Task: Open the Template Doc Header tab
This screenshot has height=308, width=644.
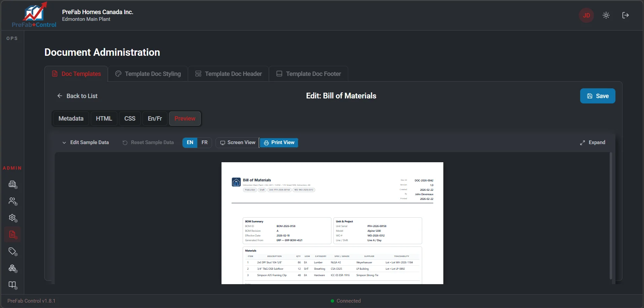Action: (229, 74)
